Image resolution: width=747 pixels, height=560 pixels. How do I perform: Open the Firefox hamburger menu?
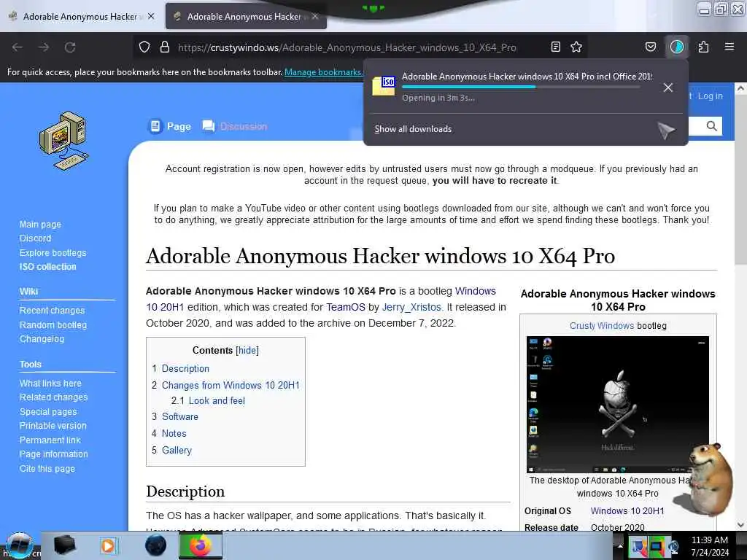click(x=729, y=47)
